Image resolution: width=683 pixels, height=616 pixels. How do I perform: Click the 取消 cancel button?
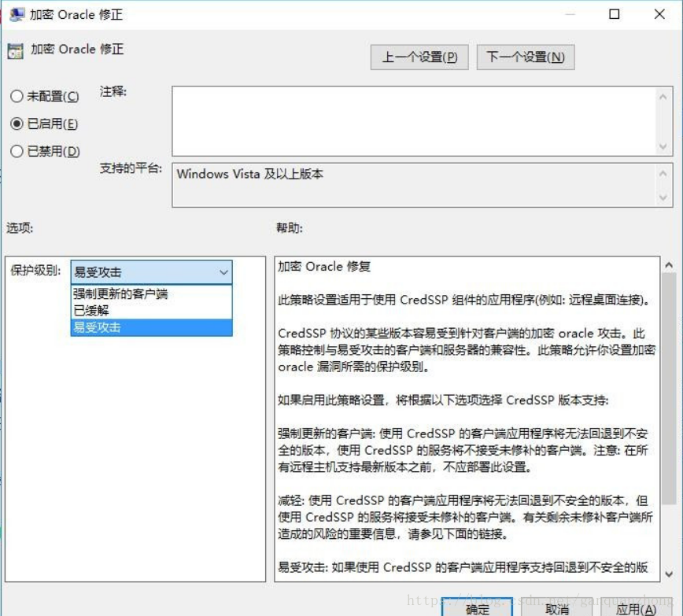557,607
